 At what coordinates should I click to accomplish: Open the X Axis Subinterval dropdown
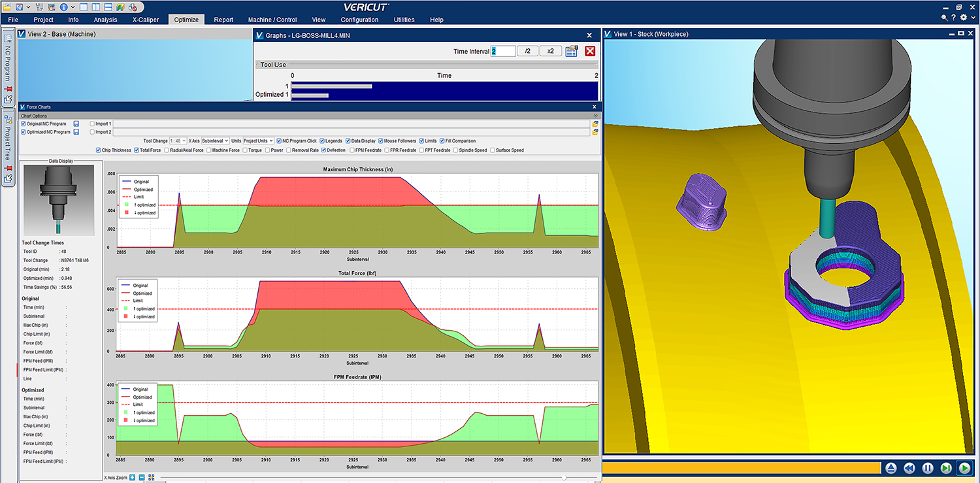(215, 141)
